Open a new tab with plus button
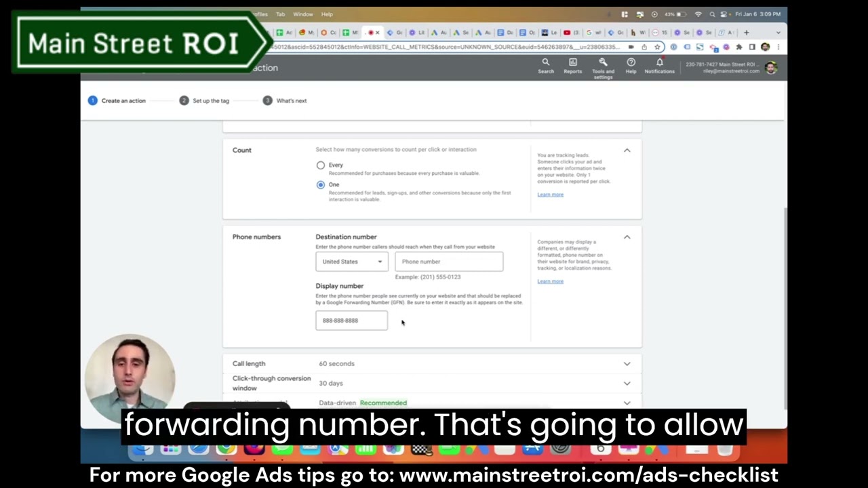 point(747,33)
